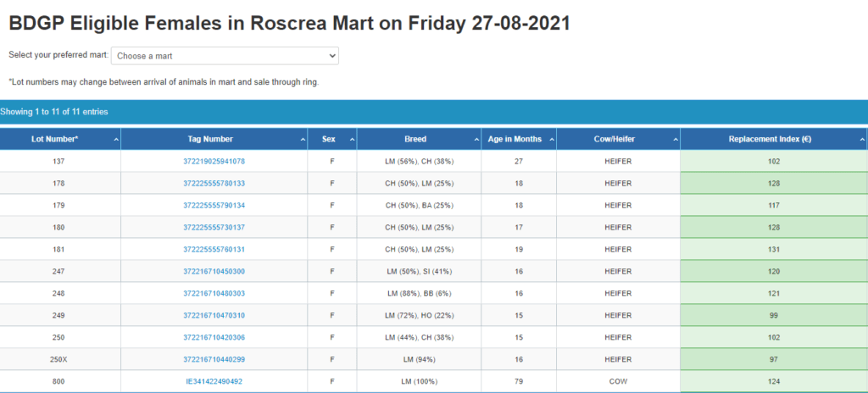868x393 pixels.
Task: Click replacement index value 131
Action: 774,250
